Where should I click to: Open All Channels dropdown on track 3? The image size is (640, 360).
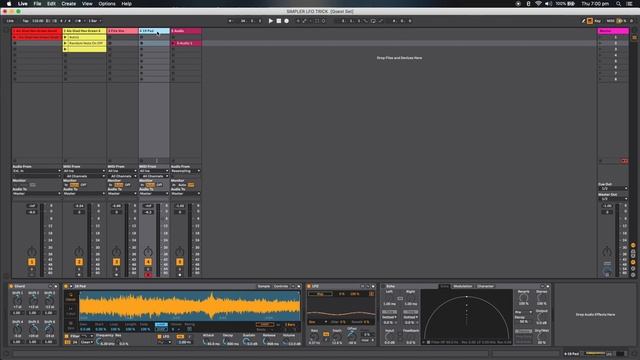click(x=122, y=176)
